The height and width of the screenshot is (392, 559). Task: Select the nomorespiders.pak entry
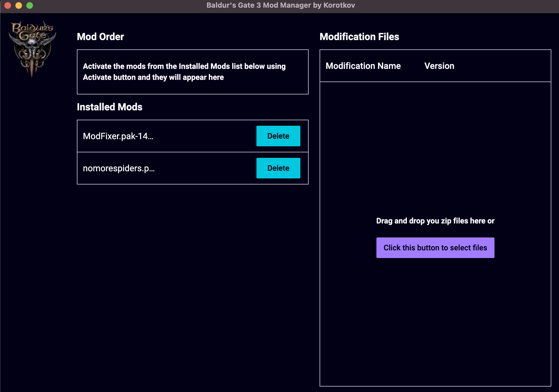[x=119, y=168]
